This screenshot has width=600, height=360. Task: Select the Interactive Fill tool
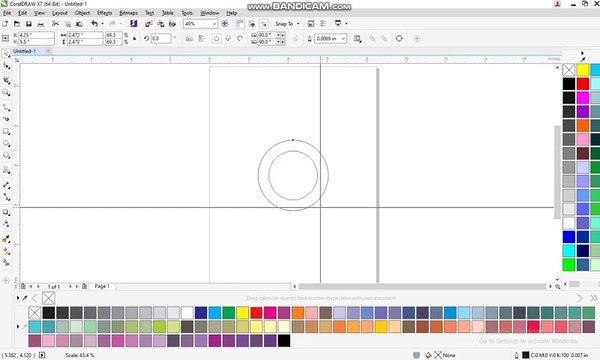click(x=6, y=251)
